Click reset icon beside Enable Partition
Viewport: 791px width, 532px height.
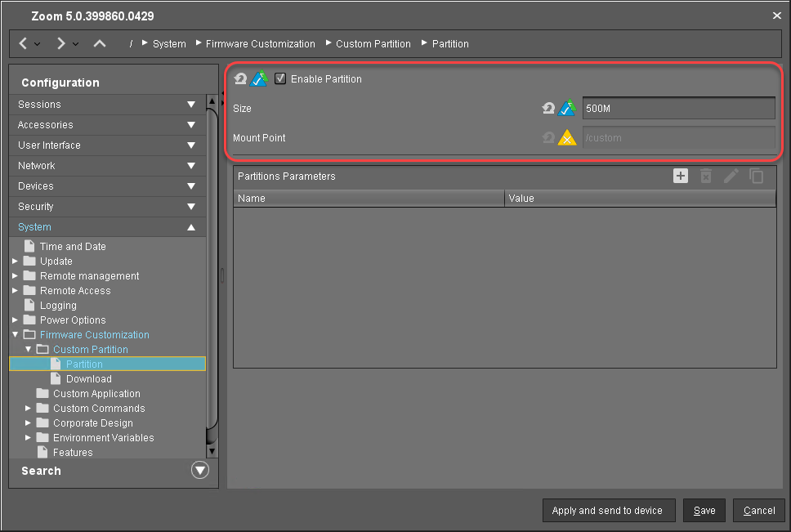(x=240, y=79)
